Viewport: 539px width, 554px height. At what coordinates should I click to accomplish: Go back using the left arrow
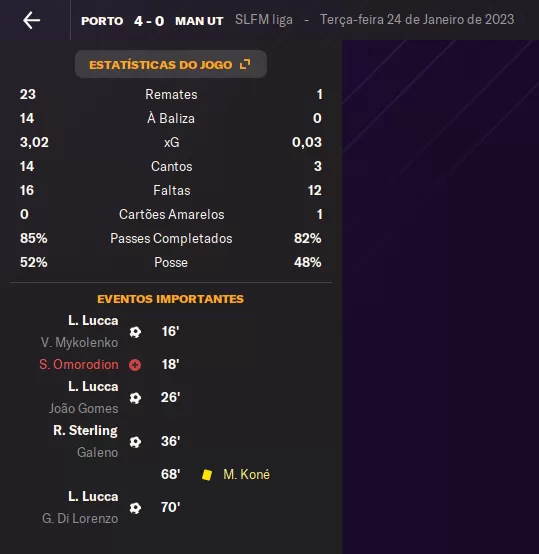tap(31, 20)
